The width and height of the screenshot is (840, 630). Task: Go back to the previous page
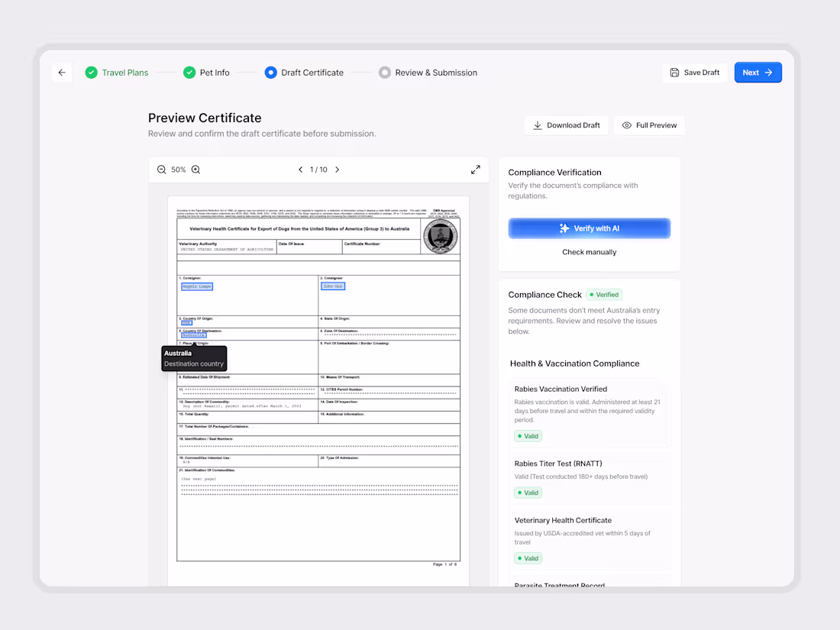pos(300,170)
